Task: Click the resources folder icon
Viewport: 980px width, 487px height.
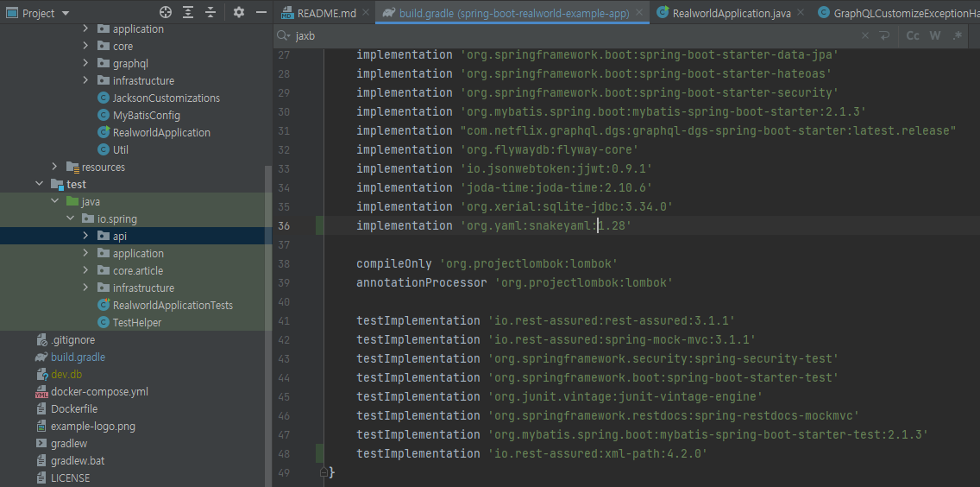Action: tap(72, 168)
